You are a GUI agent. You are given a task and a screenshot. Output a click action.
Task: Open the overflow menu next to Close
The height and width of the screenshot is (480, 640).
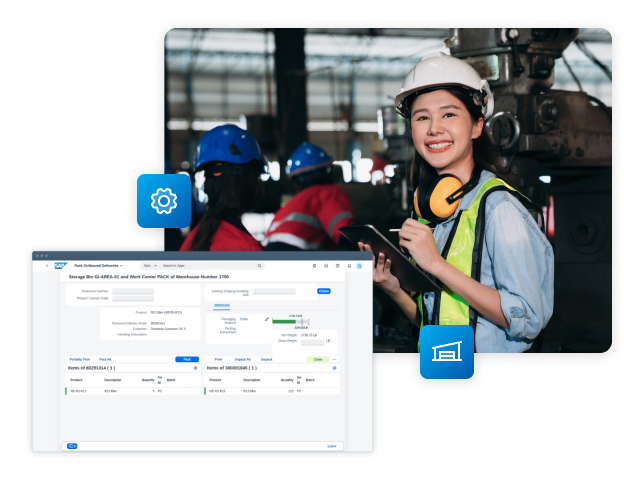[x=335, y=358]
